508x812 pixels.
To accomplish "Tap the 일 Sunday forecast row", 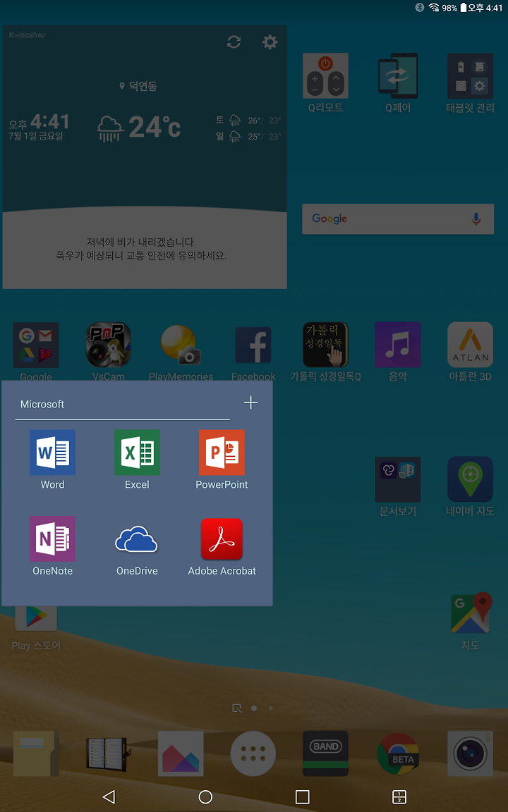I will (248, 136).
